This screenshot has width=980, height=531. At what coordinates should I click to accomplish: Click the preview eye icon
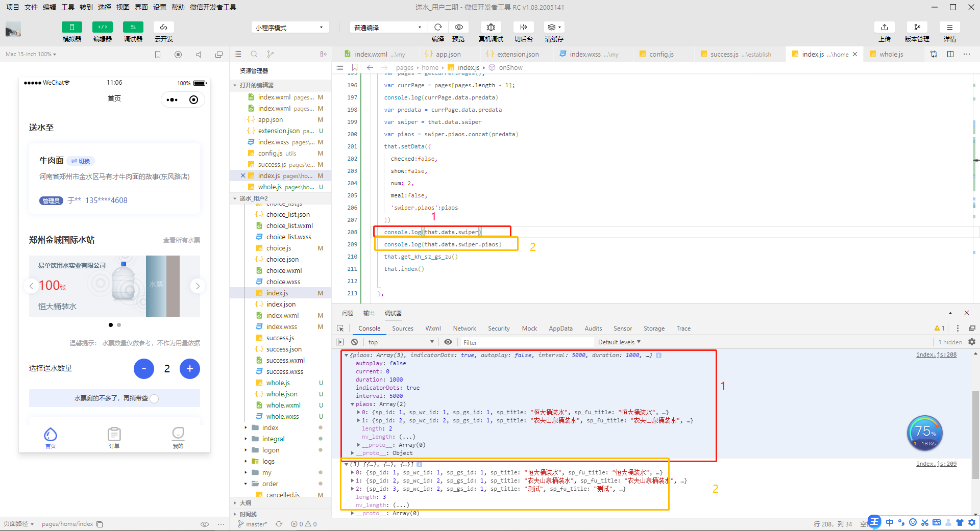458,27
